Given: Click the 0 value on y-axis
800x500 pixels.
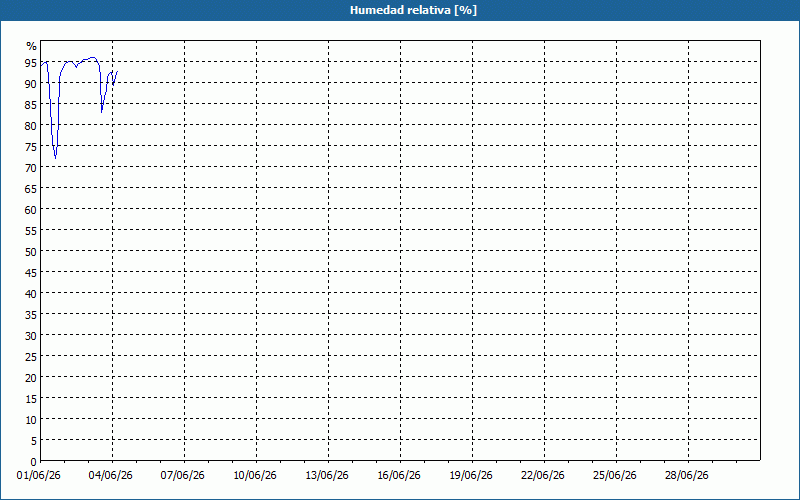Looking at the screenshot, I should [34, 462].
